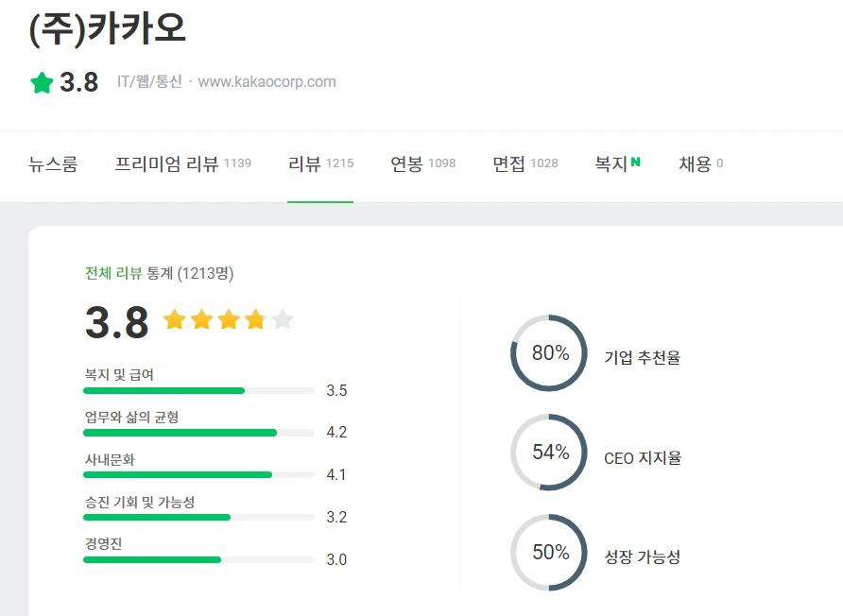
Task: Click the 복지 및 급여 progress bar
Action: tap(197, 390)
